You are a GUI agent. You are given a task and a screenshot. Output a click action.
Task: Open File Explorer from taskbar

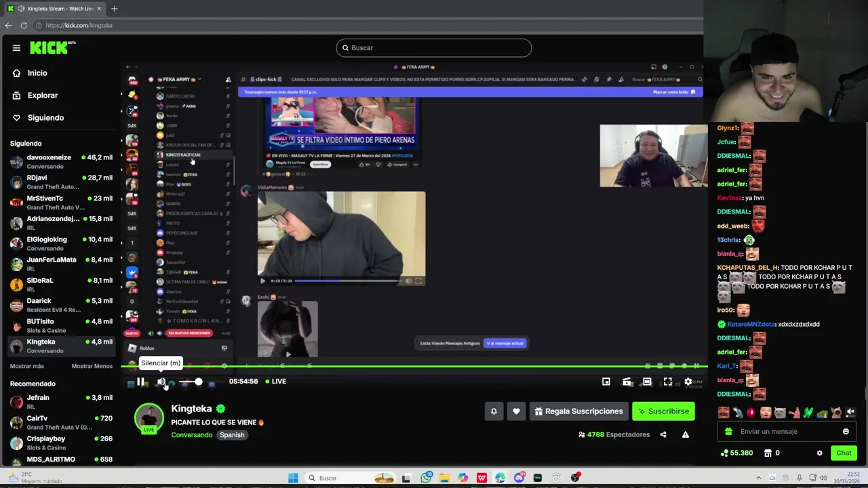tap(445, 478)
